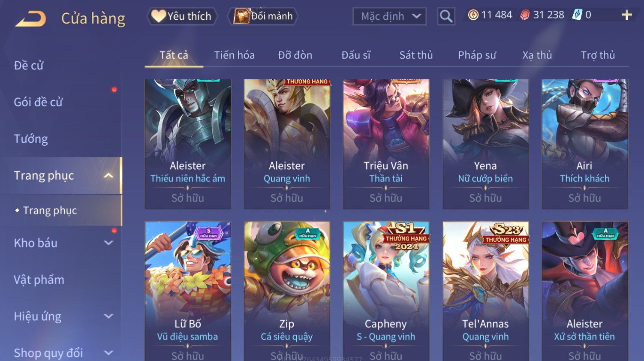This screenshot has height=361, width=644.
Task: Tap the blue voucher currency icon
Action: click(577, 15)
